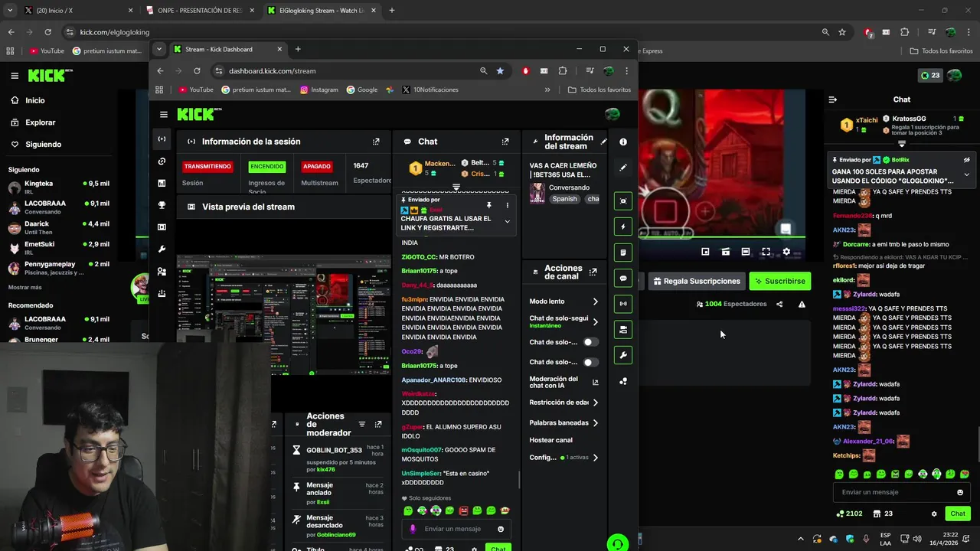Screen dimensions: 980x551
Task: Hide the BotRix pinned message with eye icon
Action: point(967,160)
